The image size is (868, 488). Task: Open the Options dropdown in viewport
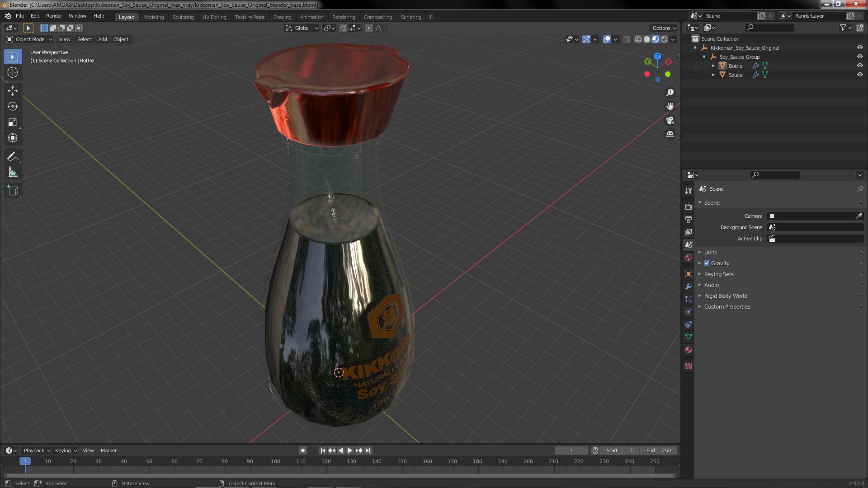(664, 28)
